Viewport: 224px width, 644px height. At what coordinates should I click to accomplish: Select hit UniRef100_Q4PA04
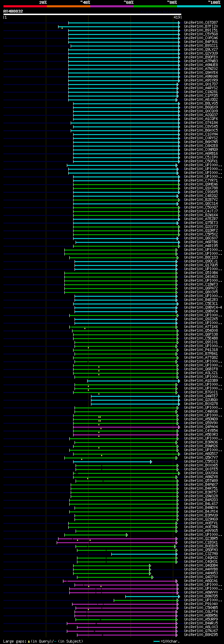tap(201, 427)
